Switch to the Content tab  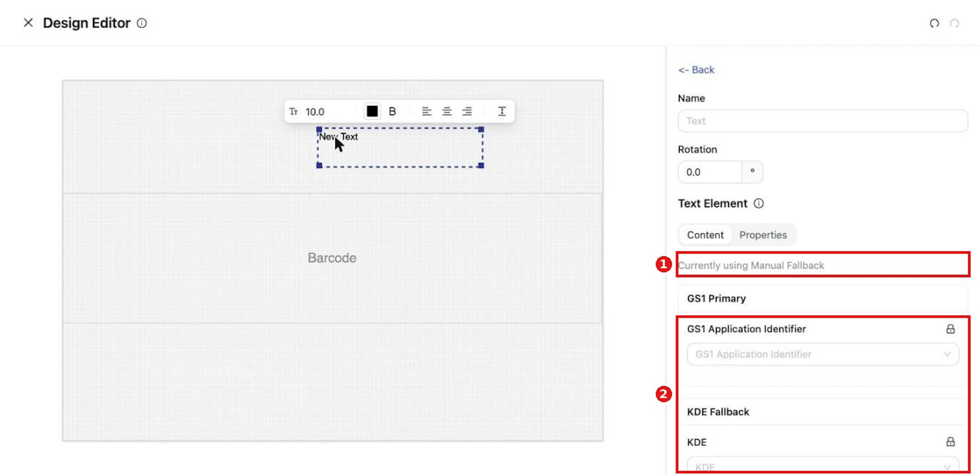click(x=705, y=235)
